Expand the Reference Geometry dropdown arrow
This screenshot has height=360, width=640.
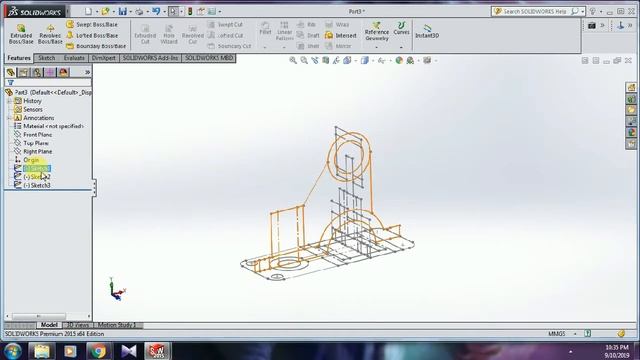376,47
